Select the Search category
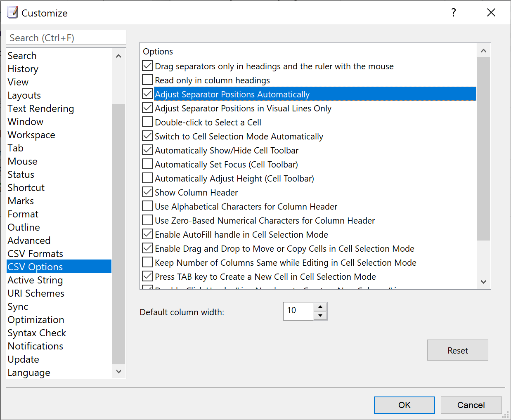 (x=59, y=55)
